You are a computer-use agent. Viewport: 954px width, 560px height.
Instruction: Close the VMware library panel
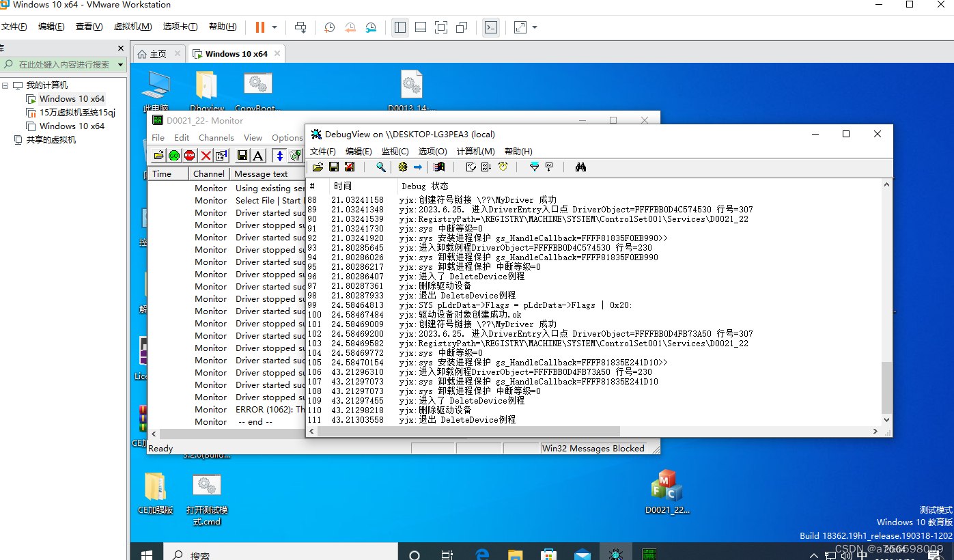coord(121,48)
